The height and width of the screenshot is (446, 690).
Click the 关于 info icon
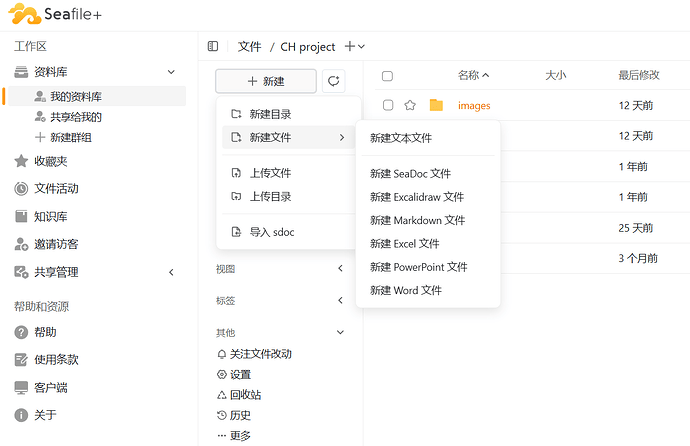coord(21,415)
